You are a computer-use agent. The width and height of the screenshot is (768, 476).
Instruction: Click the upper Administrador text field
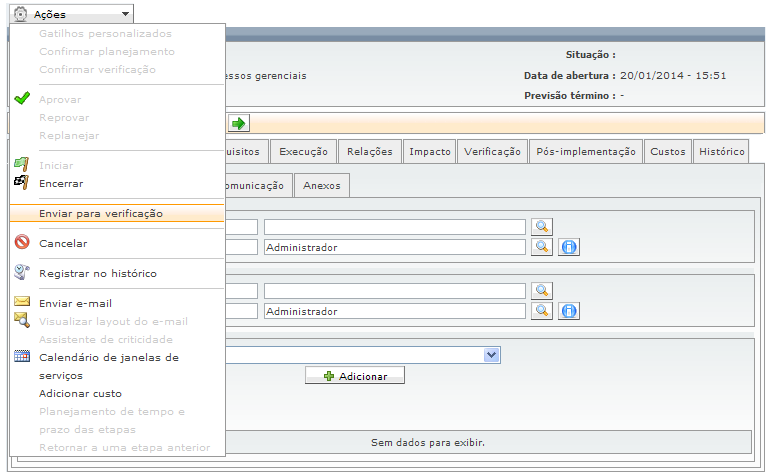(394, 247)
